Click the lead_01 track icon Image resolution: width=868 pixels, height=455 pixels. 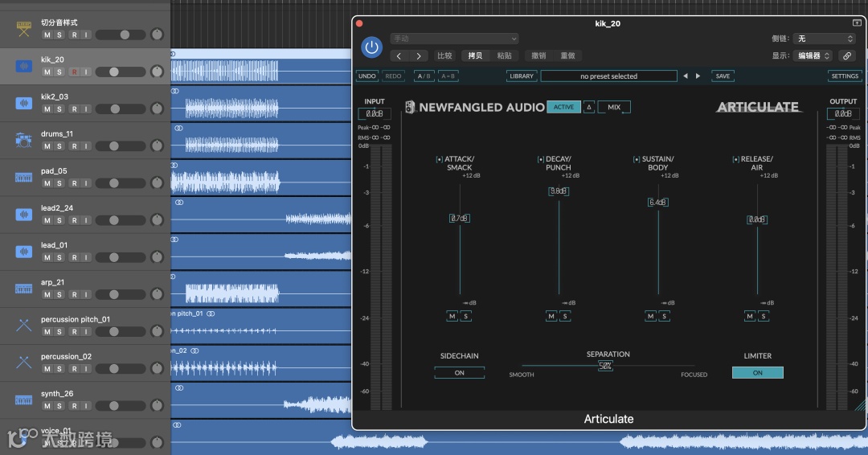click(23, 252)
